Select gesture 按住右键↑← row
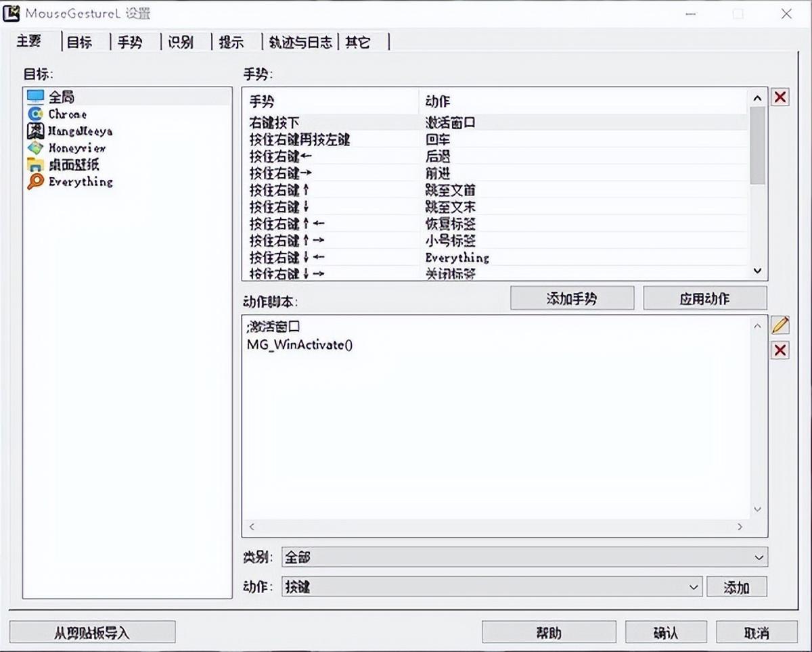This screenshot has width=812, height=652. point(495,224)
